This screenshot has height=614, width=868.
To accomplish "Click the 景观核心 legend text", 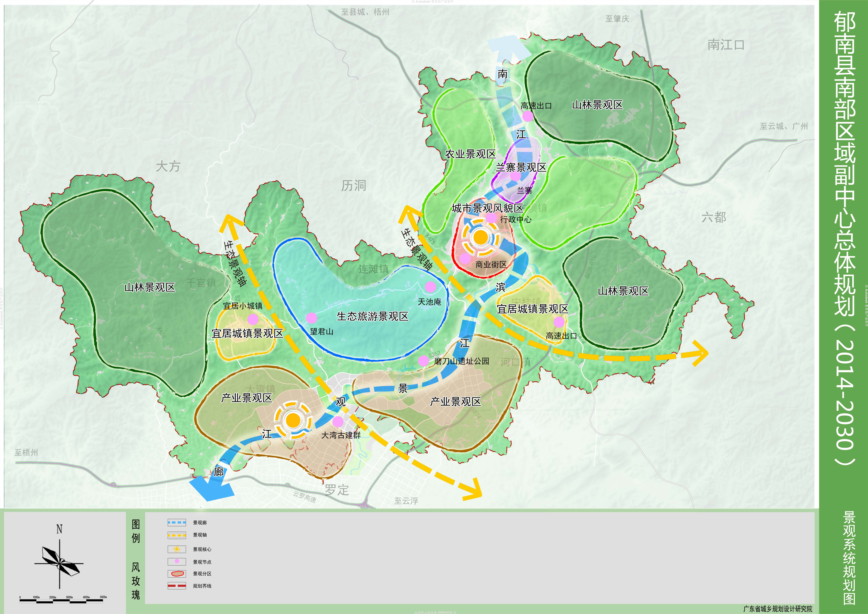I will tap(202, 549).
